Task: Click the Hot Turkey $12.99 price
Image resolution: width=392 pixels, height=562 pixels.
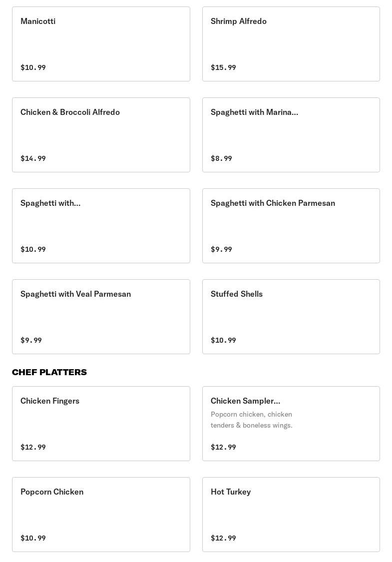Action: pos(223,538)
